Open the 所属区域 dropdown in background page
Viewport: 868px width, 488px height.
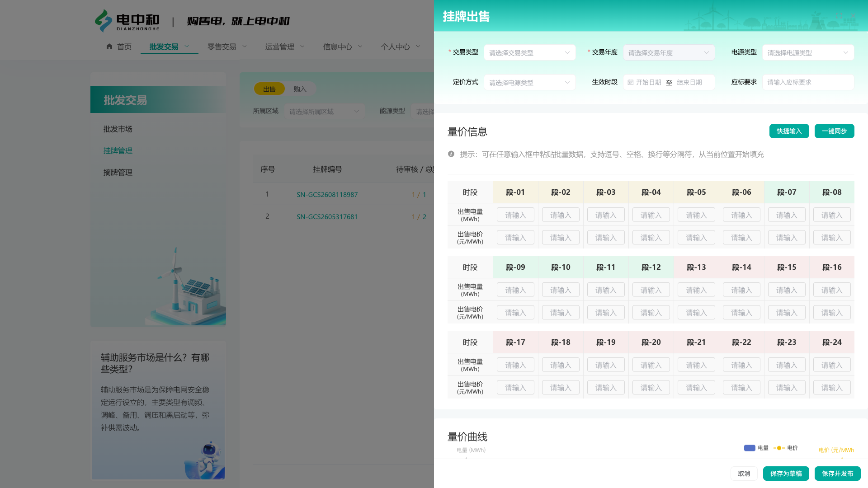coord(325,111)
